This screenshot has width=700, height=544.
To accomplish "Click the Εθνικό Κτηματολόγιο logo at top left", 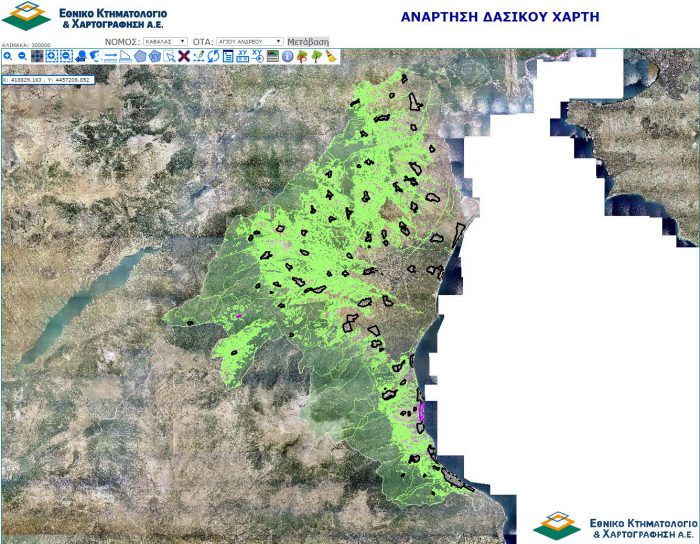I will tap(85, 17).
